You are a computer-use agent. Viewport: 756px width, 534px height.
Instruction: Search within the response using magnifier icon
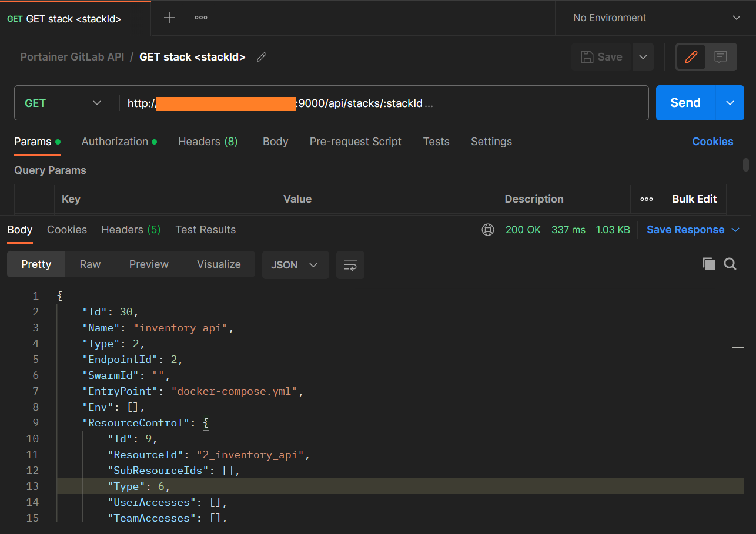[x=730, y=264]
